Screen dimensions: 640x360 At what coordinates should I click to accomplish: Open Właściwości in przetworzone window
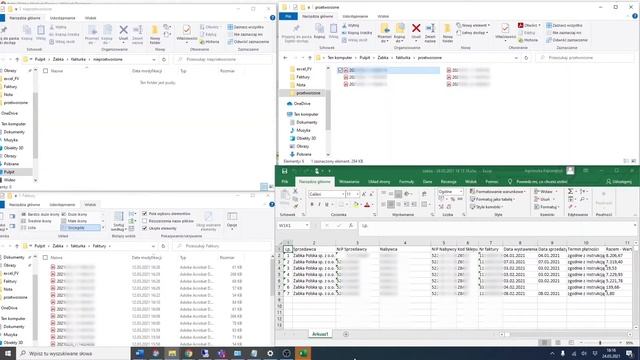pyautogui.click(x=506, y=31)
